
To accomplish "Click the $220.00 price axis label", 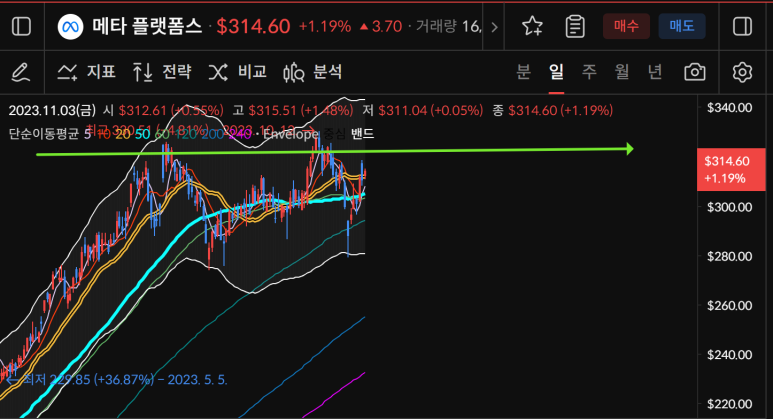I will click(730, 404).
